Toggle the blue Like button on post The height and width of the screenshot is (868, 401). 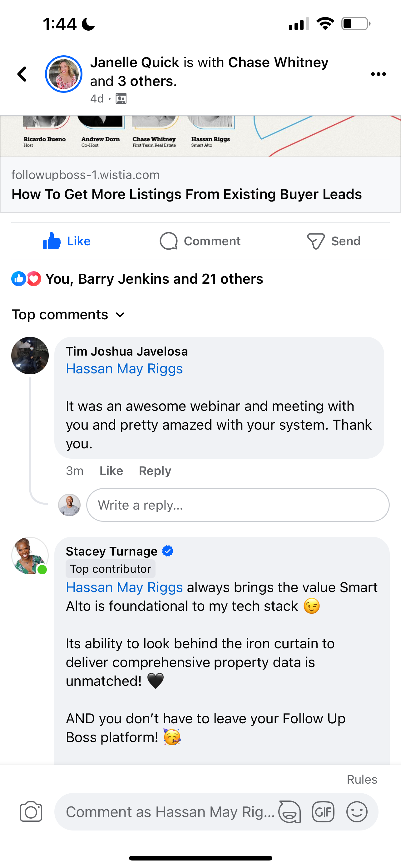click(67, 241)
